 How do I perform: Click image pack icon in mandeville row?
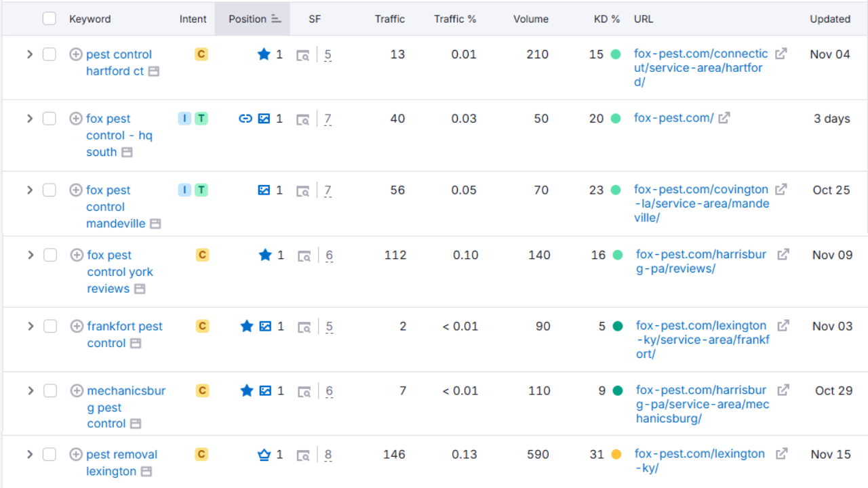[x=264, y=190]
